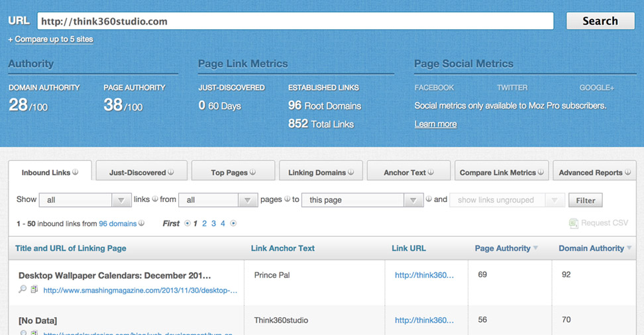The height and width of the screenshot is (335, 644).
Task: Sort by Page Authority column arrow
Action: (x=535, y=248)
